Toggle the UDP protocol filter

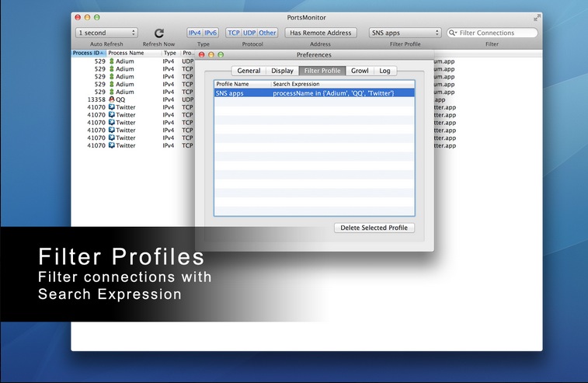(x=249, y=33)
